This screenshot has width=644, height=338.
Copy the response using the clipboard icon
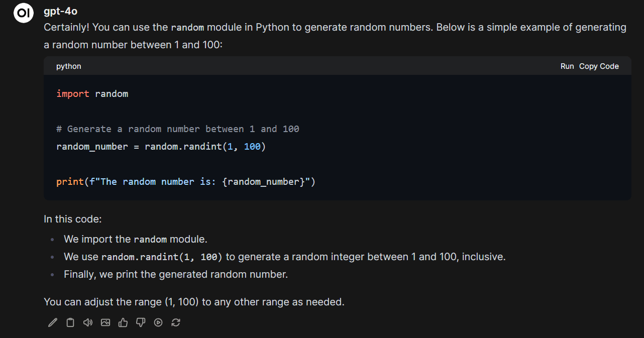pyautogui.click(x=70, y=322)
